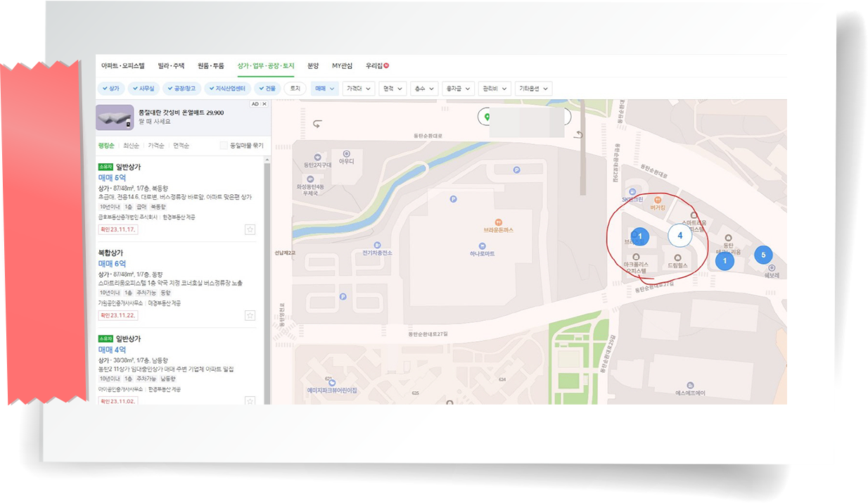
Task: Select the SK엔크린 gas station icon
Action: point(632,191)
